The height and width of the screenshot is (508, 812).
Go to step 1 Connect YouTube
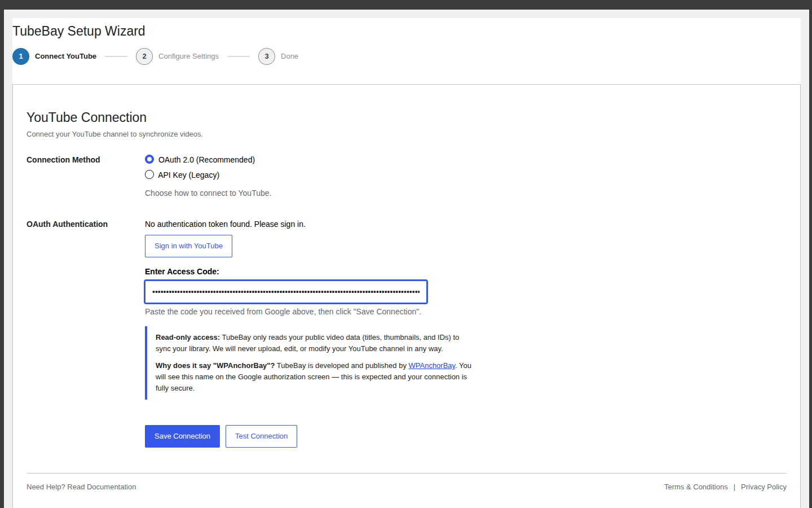[55, 56]
